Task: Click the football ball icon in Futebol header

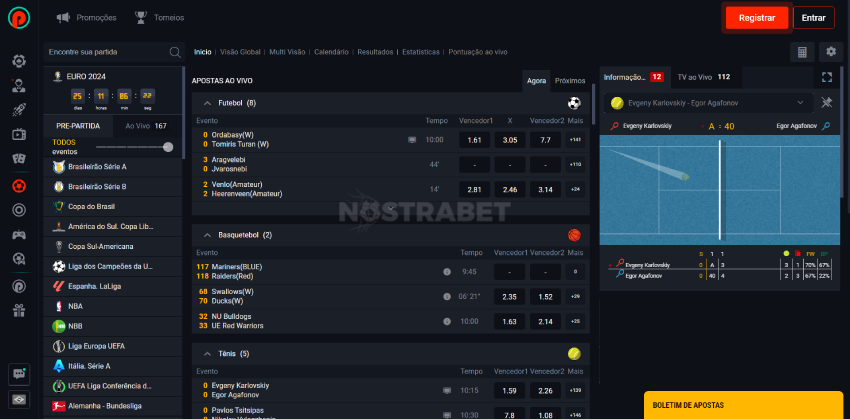Action: pyautogui.click(x=574, y=103)
